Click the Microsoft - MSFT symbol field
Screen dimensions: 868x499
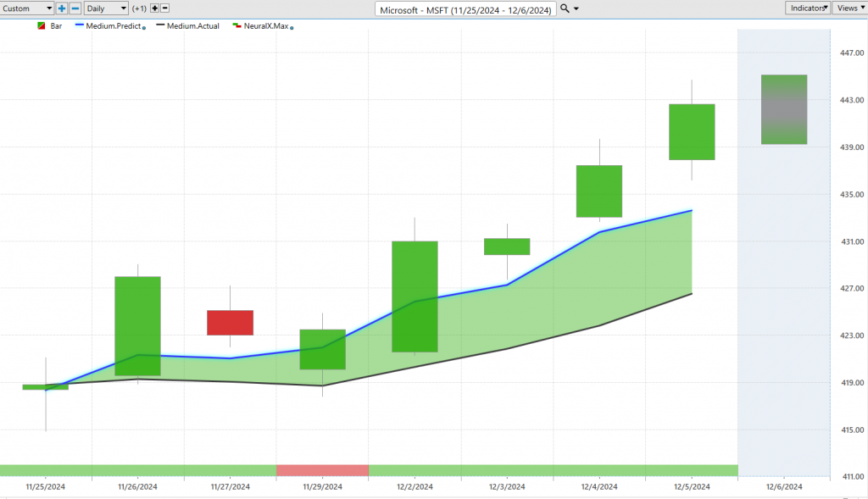coord(465,8)
